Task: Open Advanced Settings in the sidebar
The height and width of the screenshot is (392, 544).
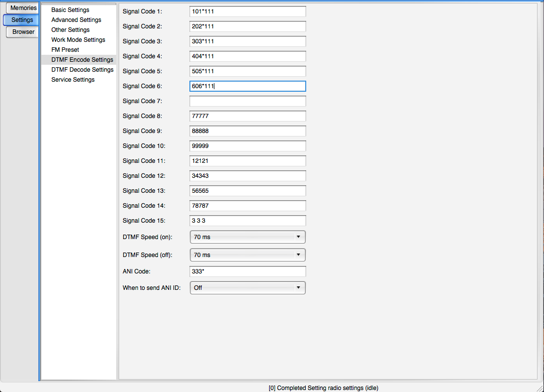Action: 76,20
